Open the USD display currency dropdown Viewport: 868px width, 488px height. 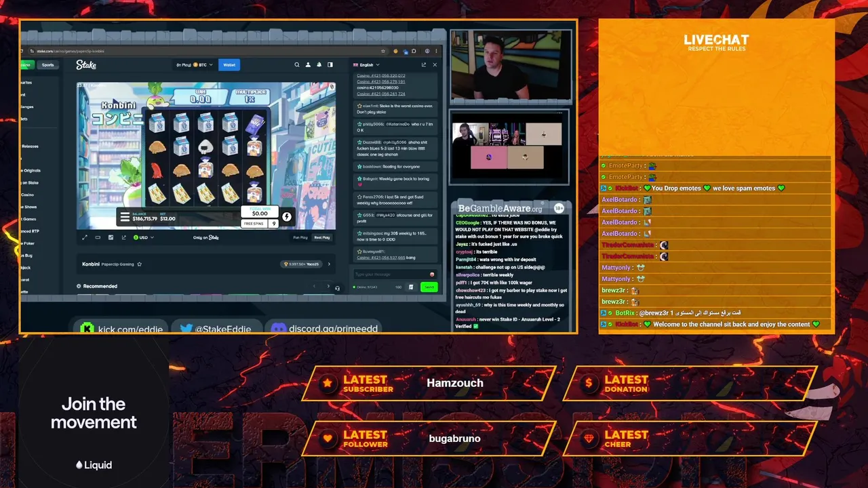click(x=144, y=237)
